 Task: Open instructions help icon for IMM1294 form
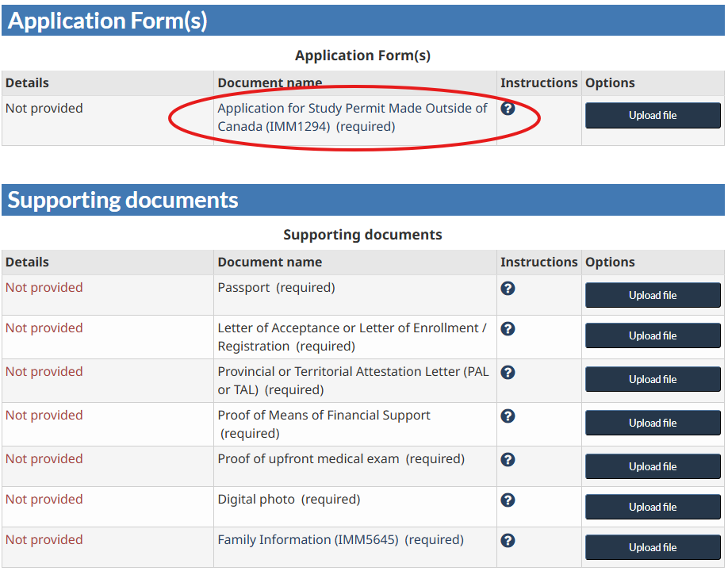508,109
